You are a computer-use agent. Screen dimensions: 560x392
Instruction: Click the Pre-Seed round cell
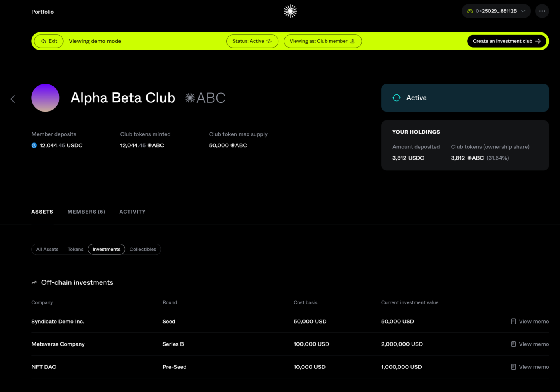coord(174,367)
